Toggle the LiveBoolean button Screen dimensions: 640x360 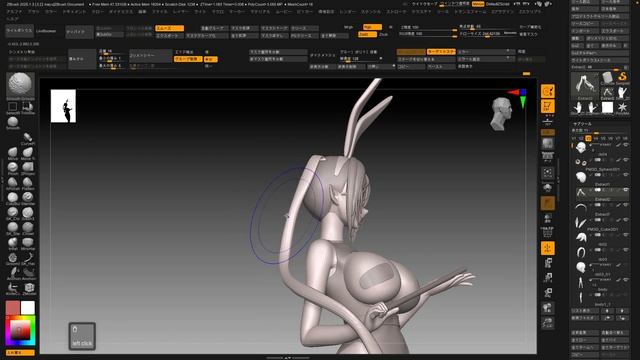[46, 31]
